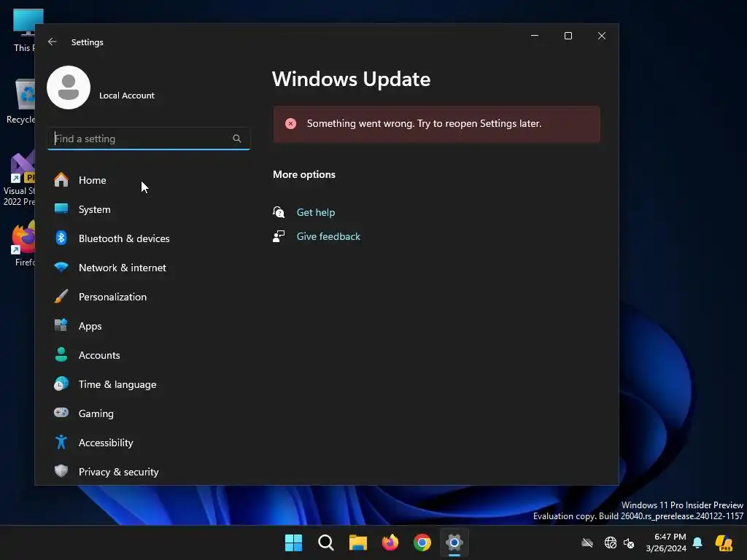Open the Accessibility settings category

tap(149, 443)
